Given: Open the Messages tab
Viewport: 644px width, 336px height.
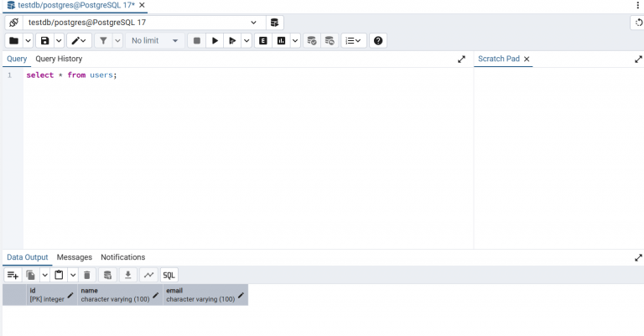Looking at the screenshot, I should coord(75,257).
